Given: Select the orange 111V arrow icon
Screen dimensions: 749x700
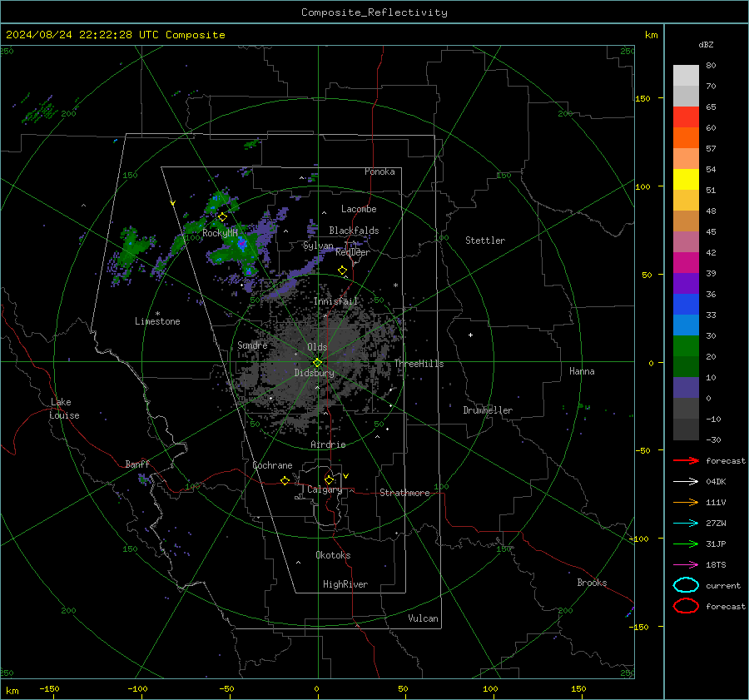Looking at the screenshot, I should (x=686, y=502).
